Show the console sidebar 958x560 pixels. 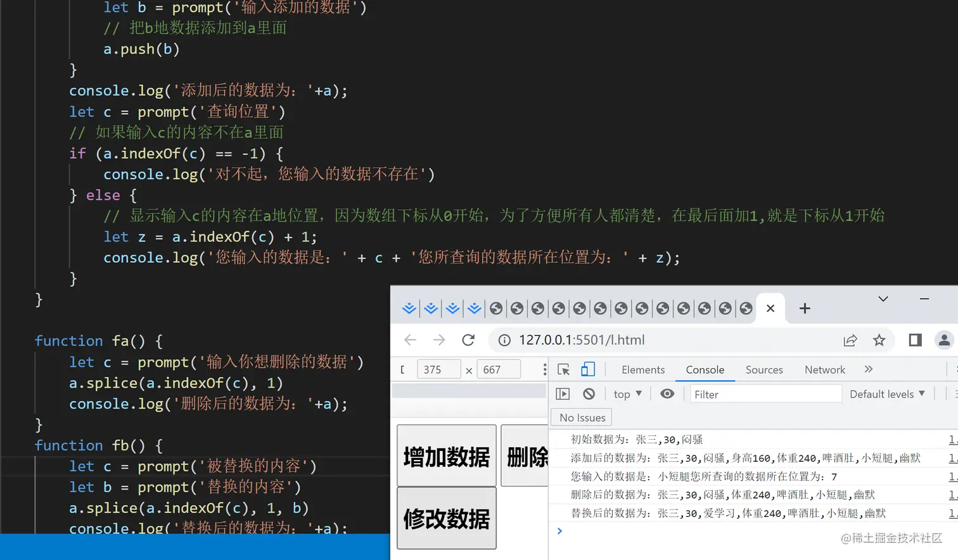tap(563, 394)
